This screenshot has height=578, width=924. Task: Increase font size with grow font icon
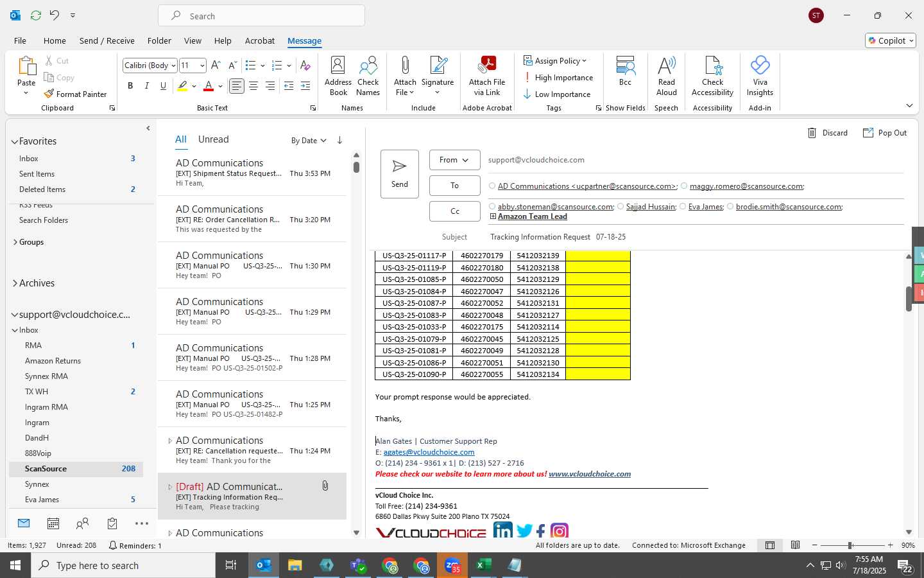216,65
